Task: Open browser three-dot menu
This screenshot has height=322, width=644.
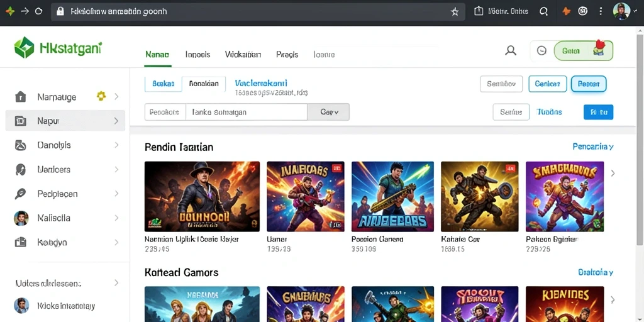Action: 601,11
